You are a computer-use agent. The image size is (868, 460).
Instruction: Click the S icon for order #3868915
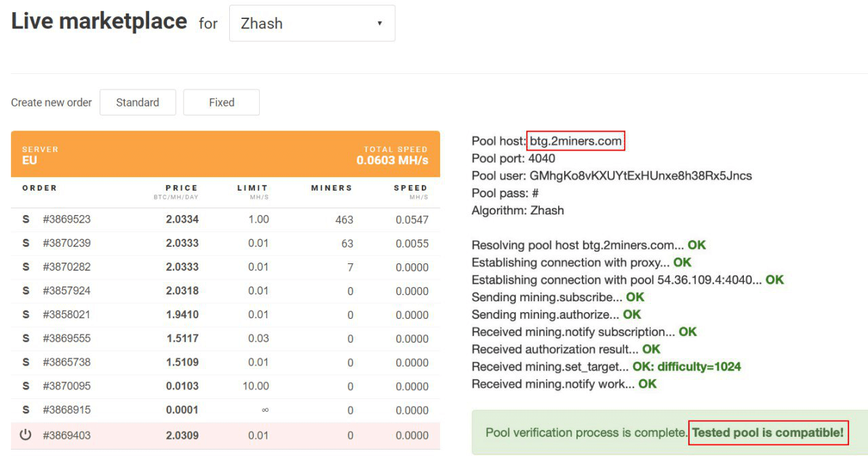click(x=26, y=410)
